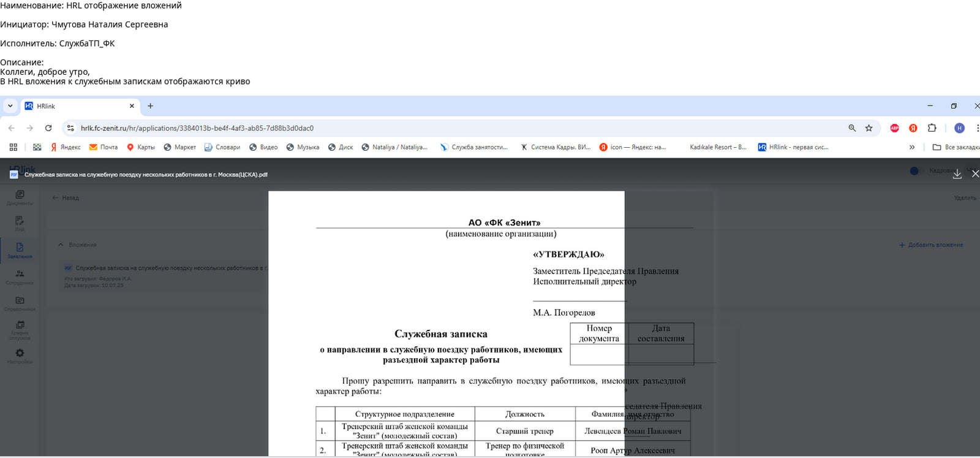The height and width of the screenshot is (458, 980).
Task: Click М.А. Погорелов signature name
Action: [564, 313]
